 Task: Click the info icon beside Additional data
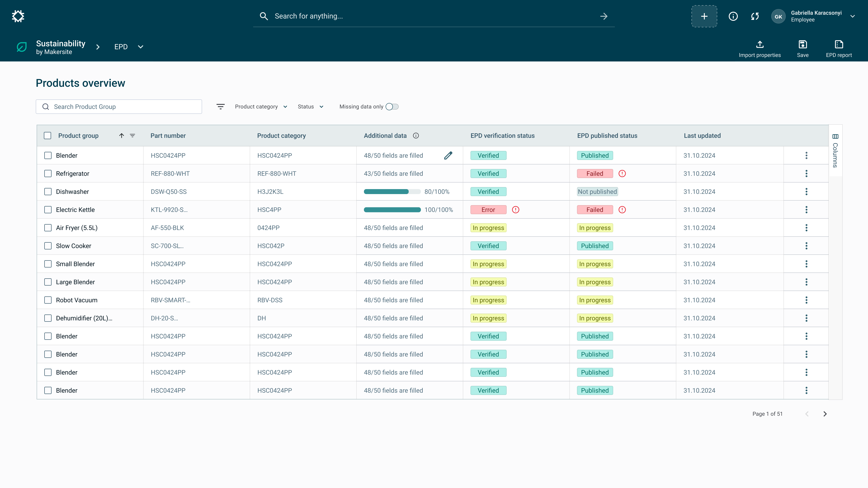click(x=416, y=136)
